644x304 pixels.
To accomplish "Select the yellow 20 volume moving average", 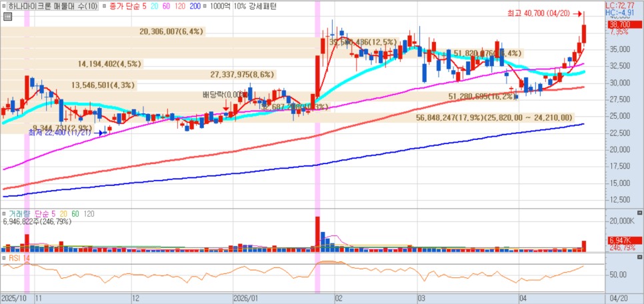I will tap(63, 214).
